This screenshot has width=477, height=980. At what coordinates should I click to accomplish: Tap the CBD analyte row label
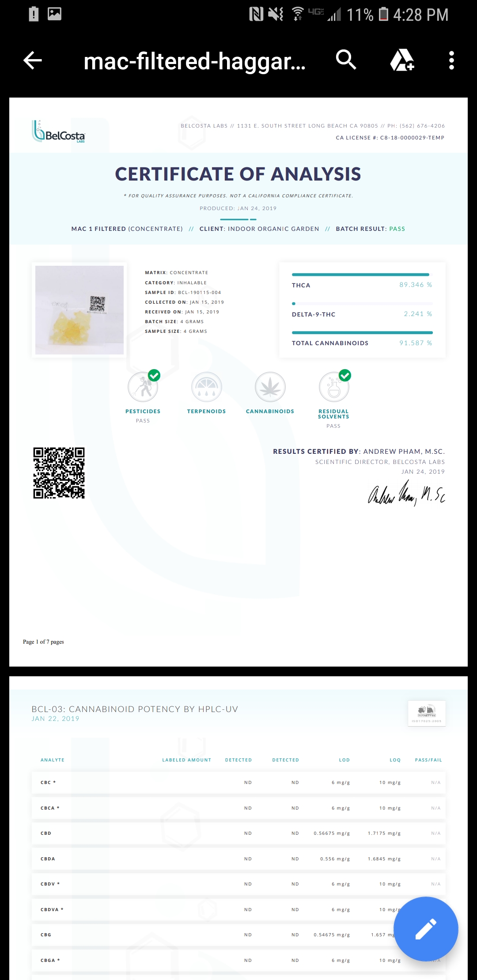click(46, 833)
